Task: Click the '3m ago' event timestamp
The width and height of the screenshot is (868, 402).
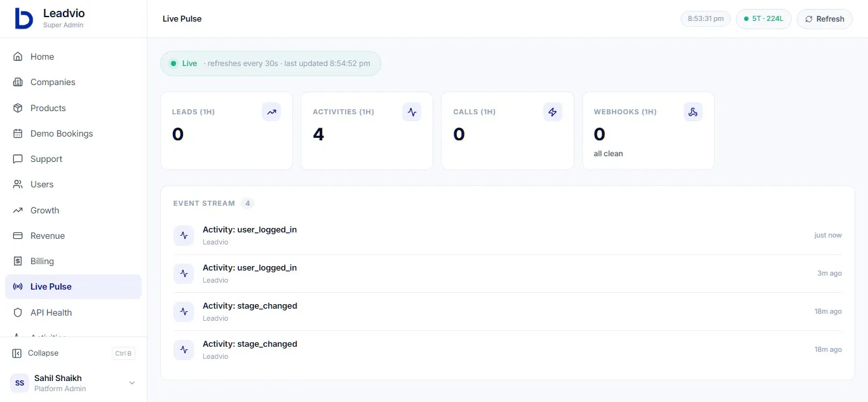Action: tap(829, 273)
